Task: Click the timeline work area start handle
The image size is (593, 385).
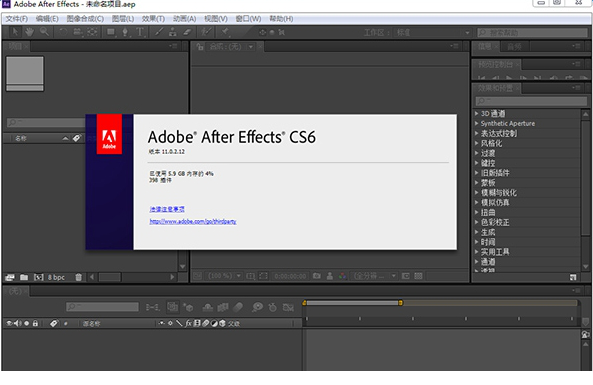Action: tap(304, 303)
